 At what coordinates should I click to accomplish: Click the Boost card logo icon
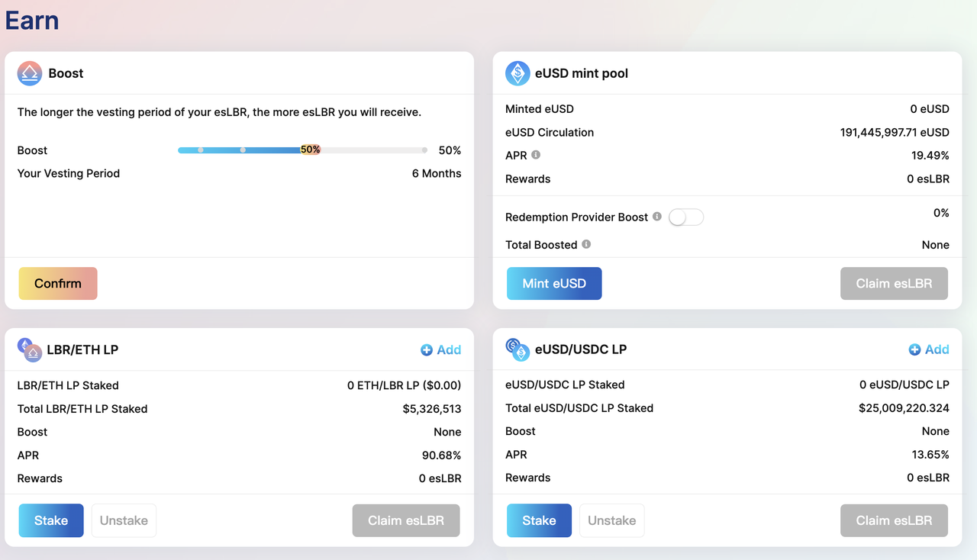(30, 73)
